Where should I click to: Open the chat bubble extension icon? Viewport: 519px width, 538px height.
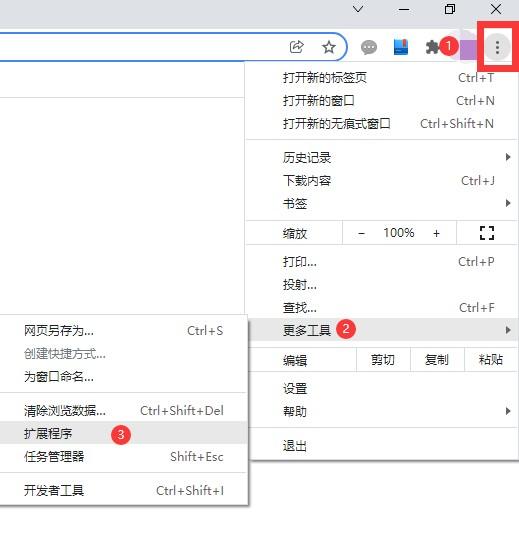point(369,47)
